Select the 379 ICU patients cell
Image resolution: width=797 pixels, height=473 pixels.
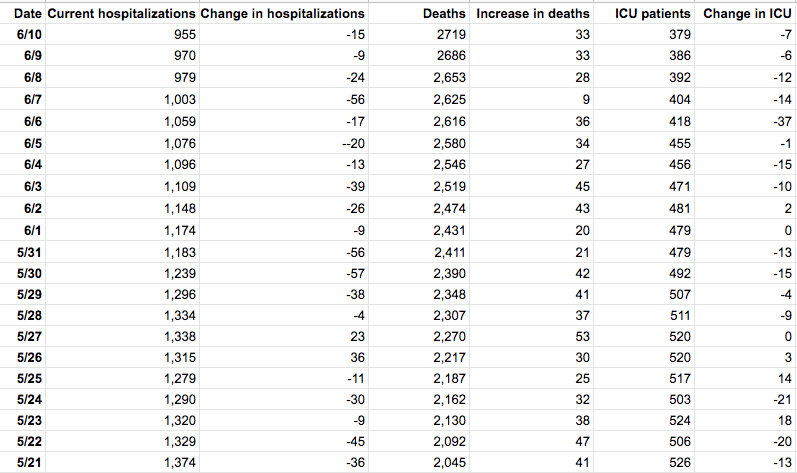click(679, 35)
